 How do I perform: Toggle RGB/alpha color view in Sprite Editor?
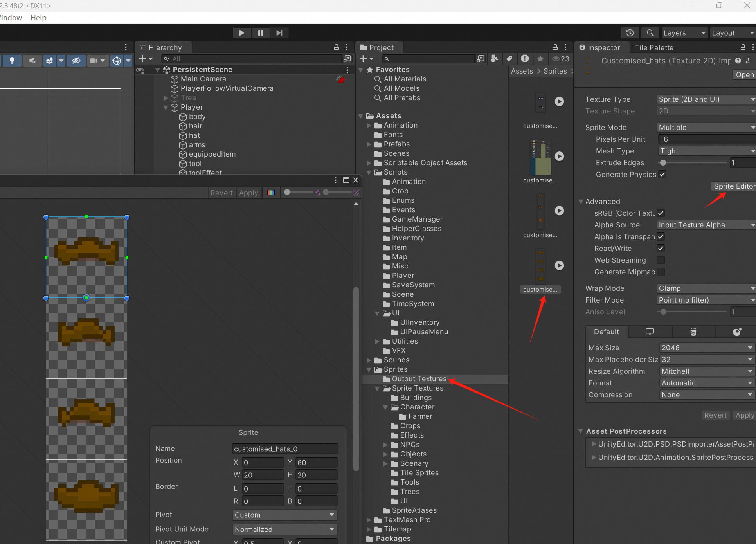pyautogui.click(x=271, y=193)
